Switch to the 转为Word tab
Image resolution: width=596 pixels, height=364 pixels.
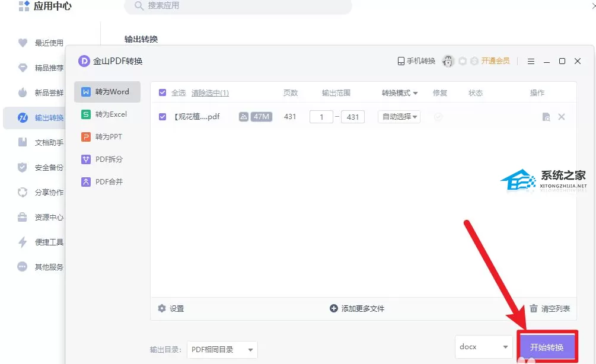107,91
